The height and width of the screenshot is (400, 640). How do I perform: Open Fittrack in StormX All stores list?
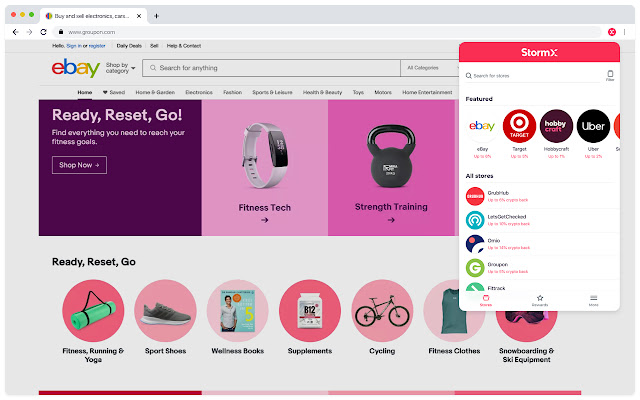540,287
